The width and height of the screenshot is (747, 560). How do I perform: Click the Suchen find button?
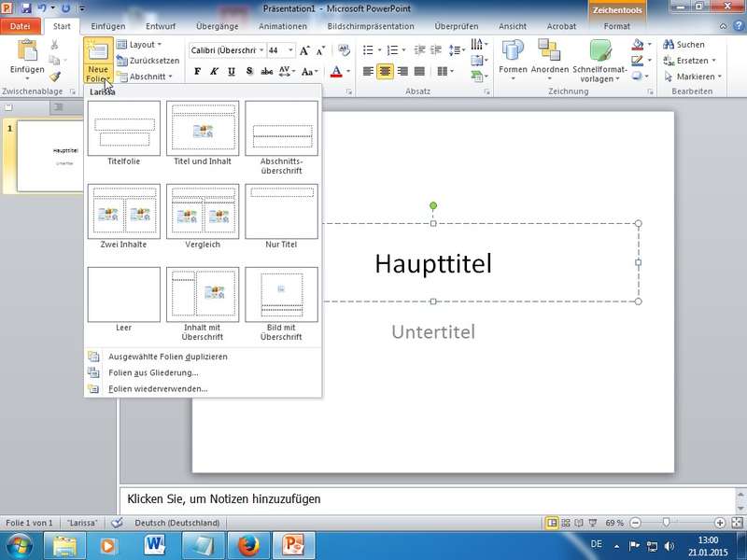684,44
